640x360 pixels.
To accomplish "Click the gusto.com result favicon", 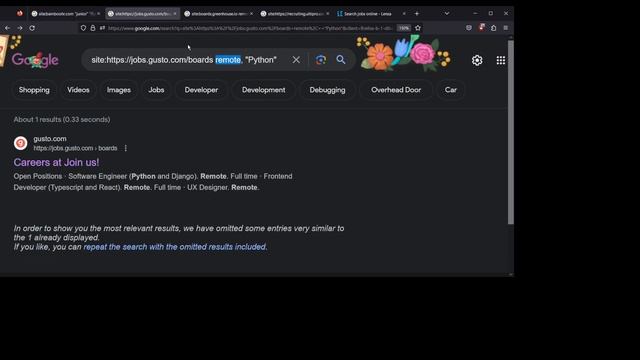I will [x=20, y=143].
